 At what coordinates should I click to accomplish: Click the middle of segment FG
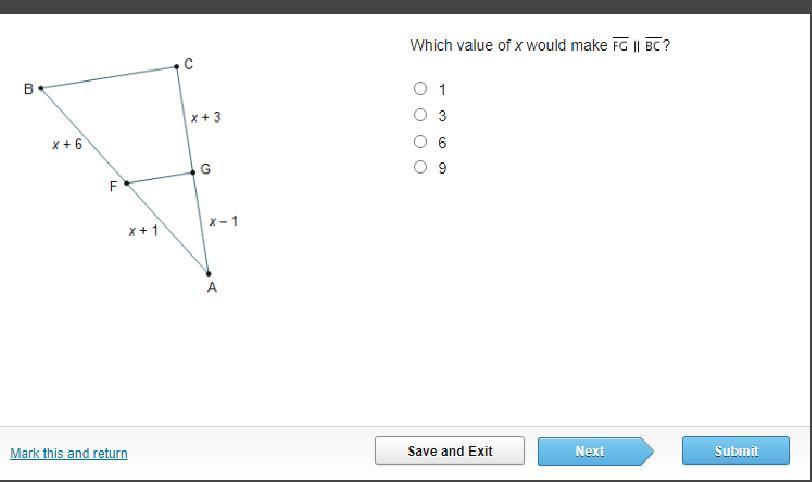point(160,178)
